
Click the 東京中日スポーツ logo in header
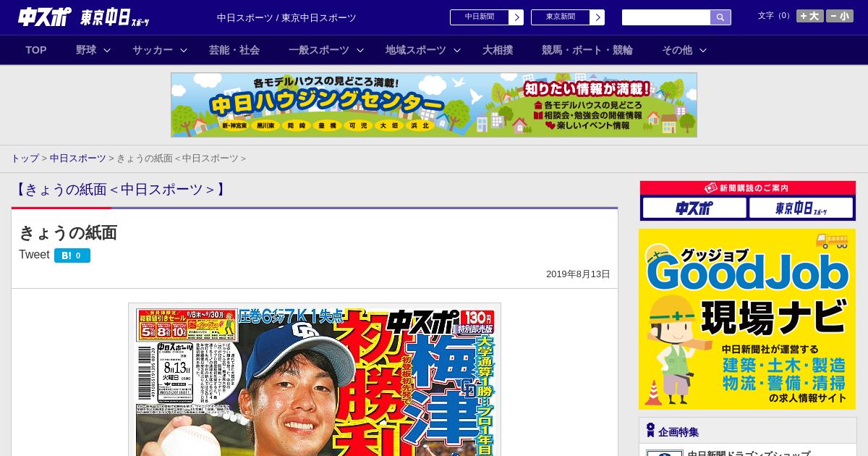[x=115, y=17]
